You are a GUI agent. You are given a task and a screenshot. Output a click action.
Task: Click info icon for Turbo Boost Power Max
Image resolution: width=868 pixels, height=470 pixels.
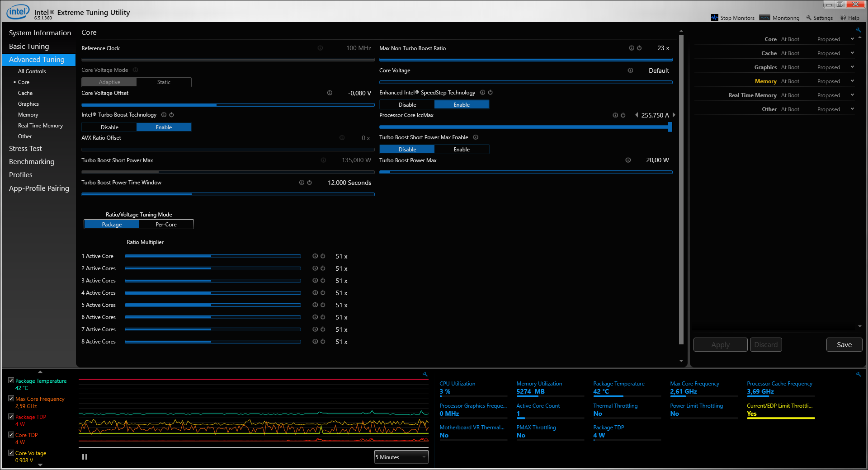[628, 160]
